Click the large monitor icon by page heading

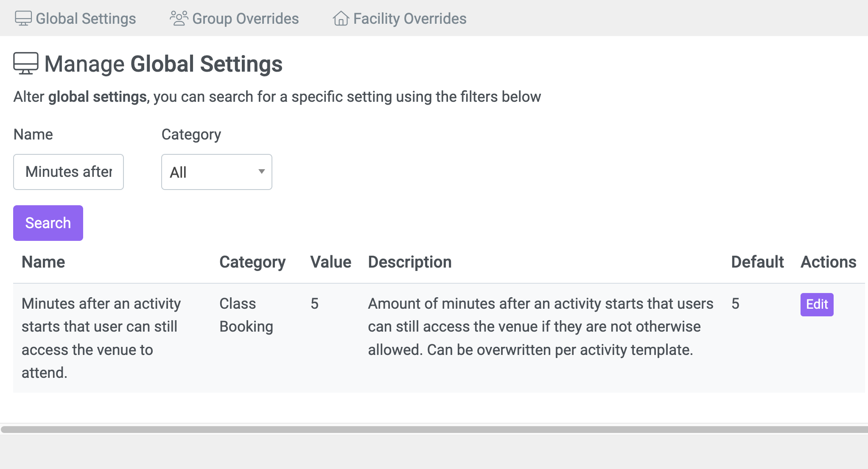point(26,64)
